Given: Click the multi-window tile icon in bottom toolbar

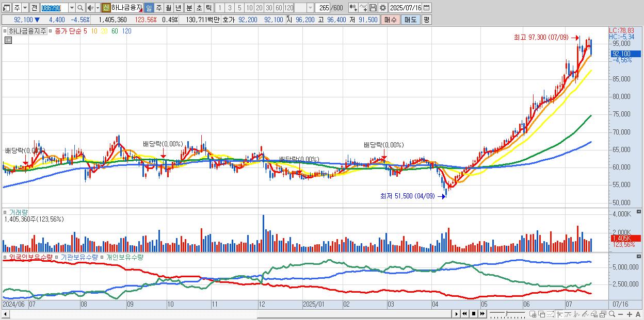Looking at the screenshot, I should (533, 314).
